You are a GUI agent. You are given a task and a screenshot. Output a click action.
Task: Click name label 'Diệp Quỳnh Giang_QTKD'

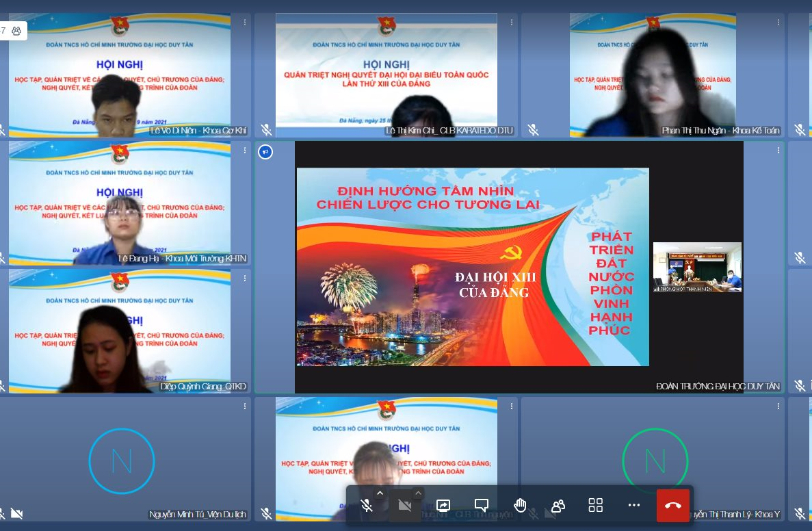tap(203, 387)
